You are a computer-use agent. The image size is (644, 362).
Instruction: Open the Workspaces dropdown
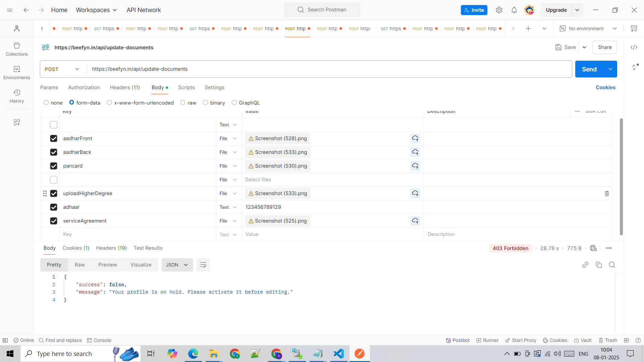tap(96, 10)
